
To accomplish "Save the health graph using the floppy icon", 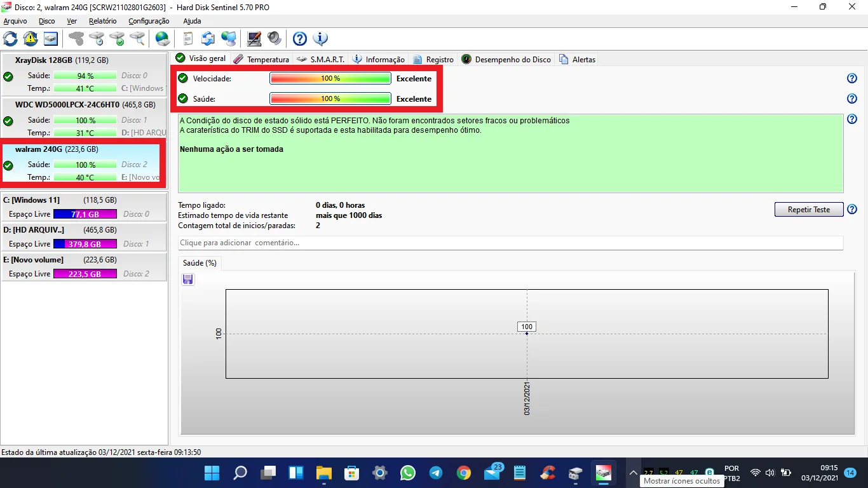I will click(187, 280).
